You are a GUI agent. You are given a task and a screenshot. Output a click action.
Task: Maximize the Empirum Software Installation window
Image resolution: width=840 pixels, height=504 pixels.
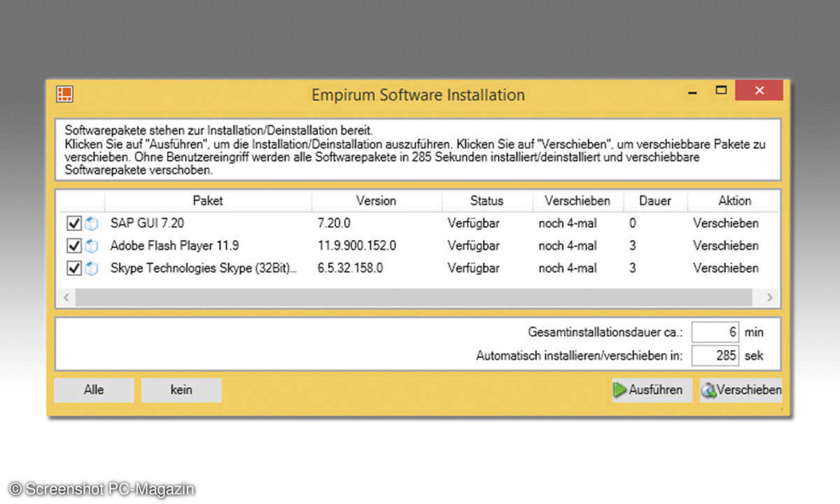[x=721, y=90]
